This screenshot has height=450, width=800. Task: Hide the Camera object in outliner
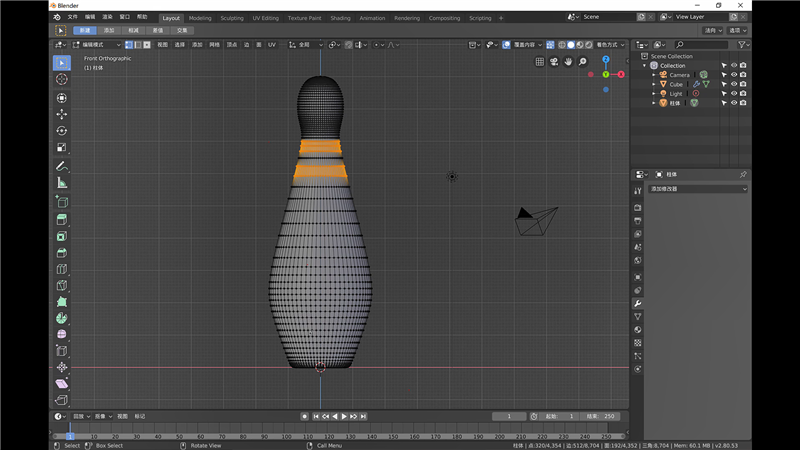[734, 75]
